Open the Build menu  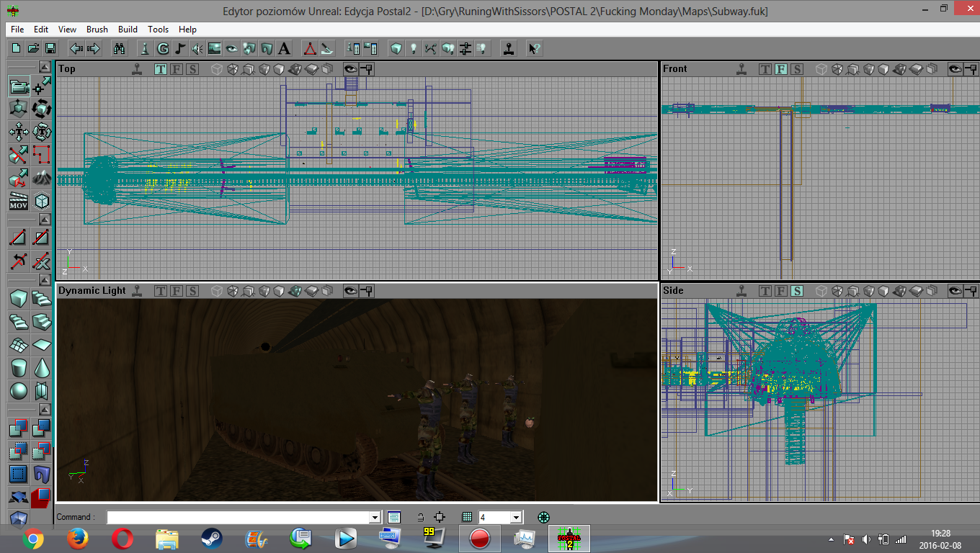point(128,30)
